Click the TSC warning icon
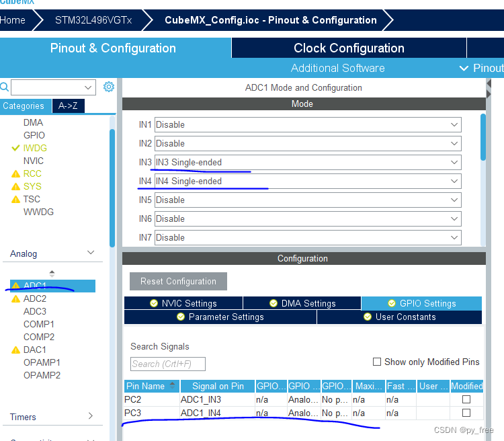This screenshot has height=441, width=504. pos(15,200)
